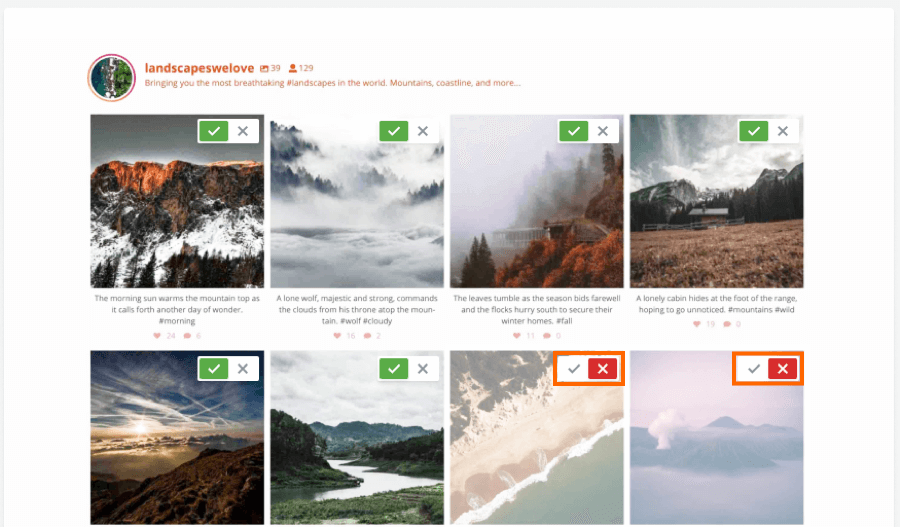Viewport: 900px width, 527px height.
Task: Approve the autumn leaves fog photo
Action: (573, 131)
